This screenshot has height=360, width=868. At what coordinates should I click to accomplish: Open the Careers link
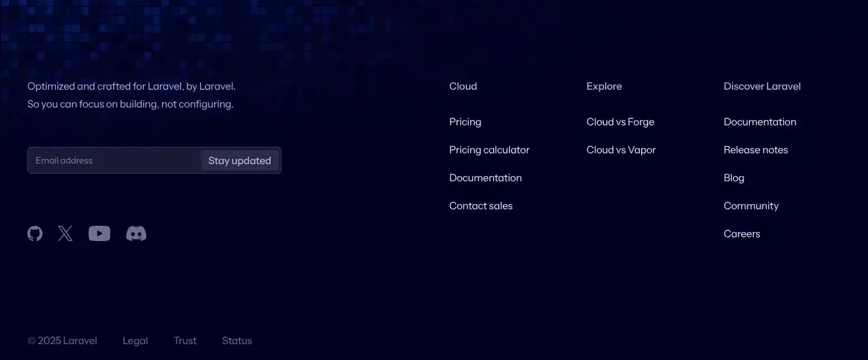pyautogui.click(x=742, y=233)
